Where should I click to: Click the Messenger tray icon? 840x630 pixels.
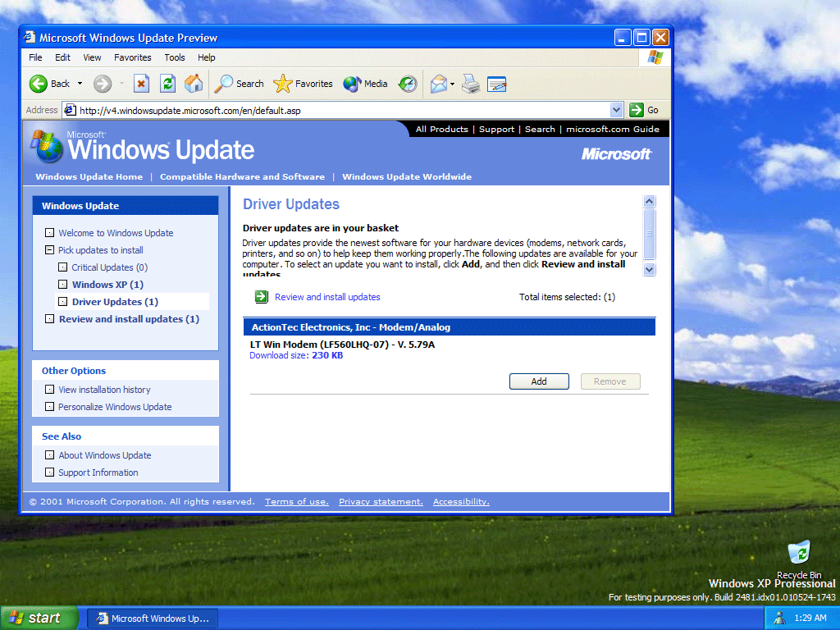pyautogui.click(x=779, y=619)
